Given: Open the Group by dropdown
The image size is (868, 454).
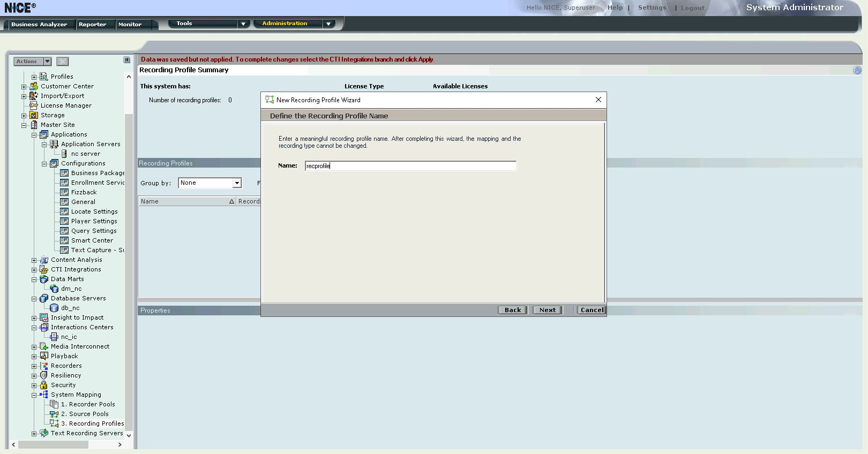Looking at the screenshot, I should coord(236,183).
